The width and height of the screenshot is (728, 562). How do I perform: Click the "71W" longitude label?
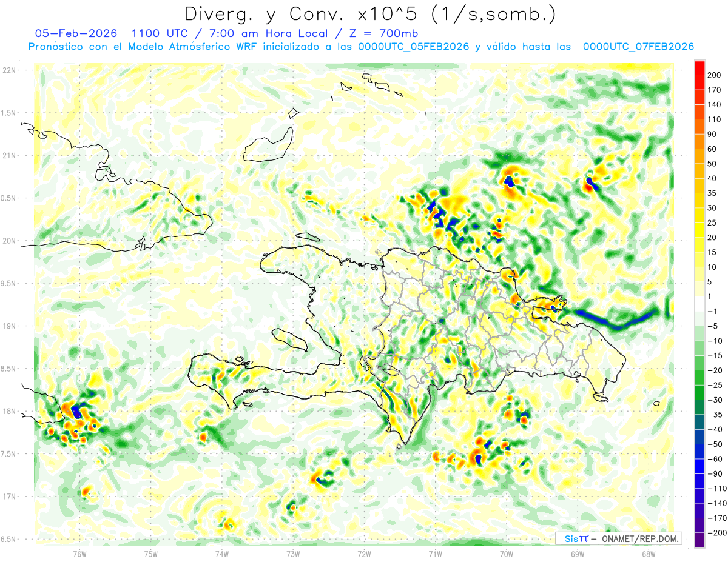(435, 554)
